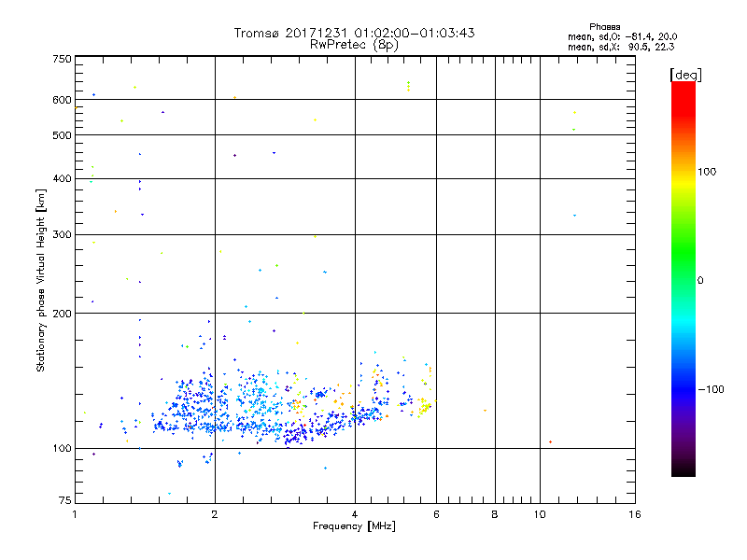Click the rainbow phase colorbar

684,279
